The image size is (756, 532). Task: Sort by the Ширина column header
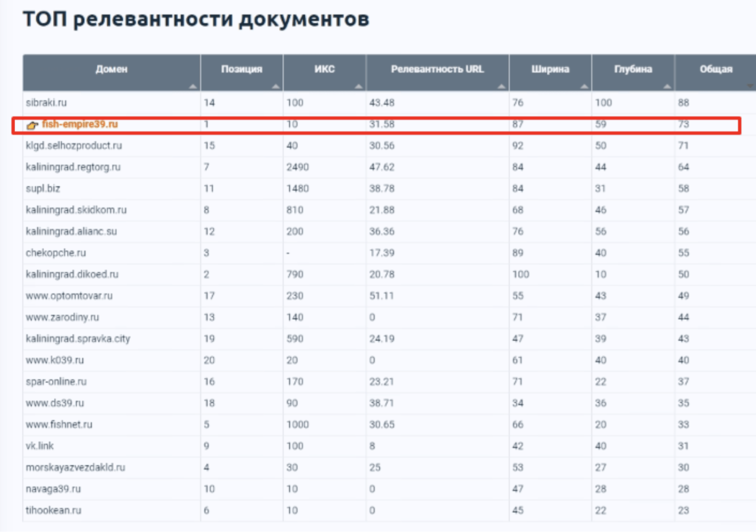click(x=550, y=73)
